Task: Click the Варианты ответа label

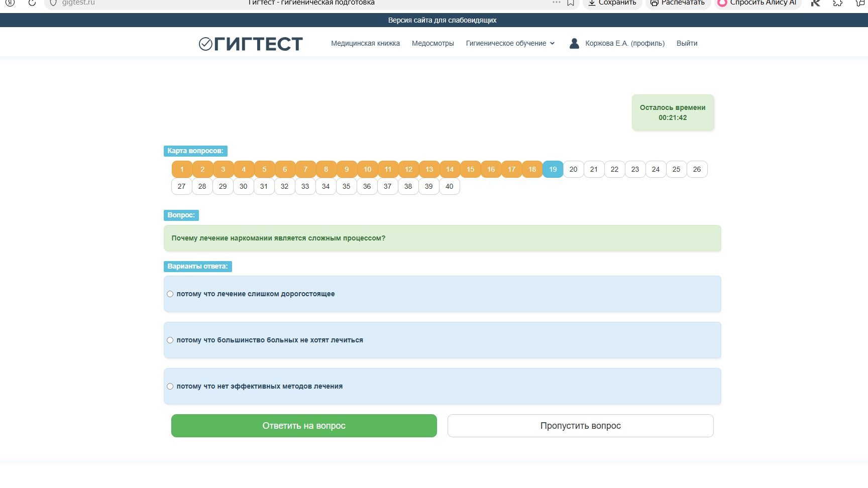Action: pyautogui.click(x=197, y=267)
